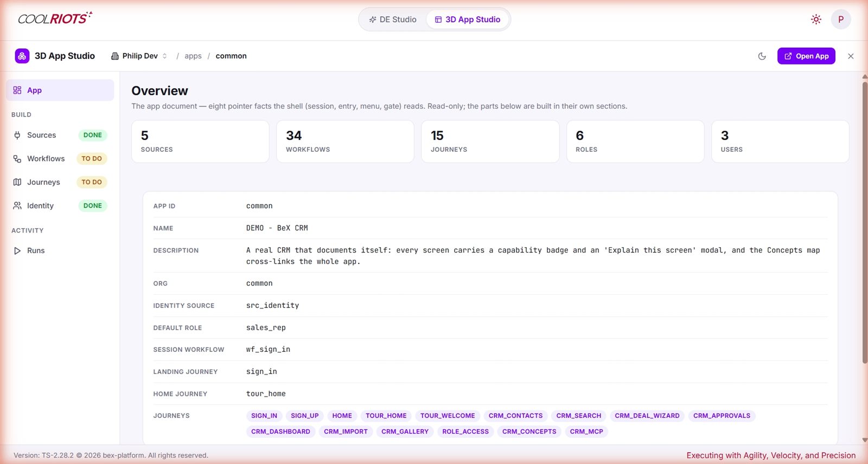The image size is (868, 464).
Task: Click the 6 Roles stat card
Action: (635, 141)
